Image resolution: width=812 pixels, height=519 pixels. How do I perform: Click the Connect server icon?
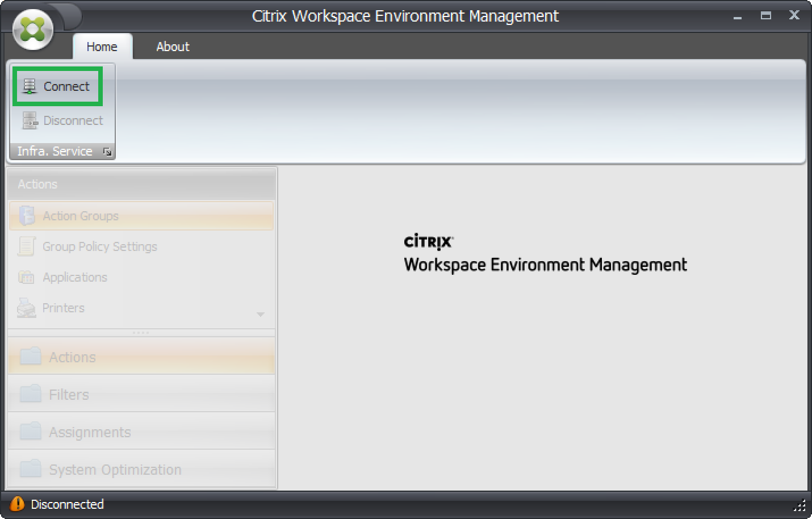tap(30, 86)
